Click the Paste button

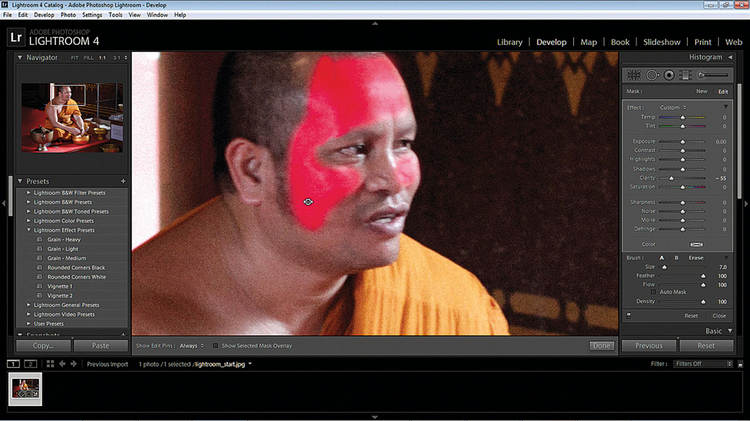tap(100, 345)
